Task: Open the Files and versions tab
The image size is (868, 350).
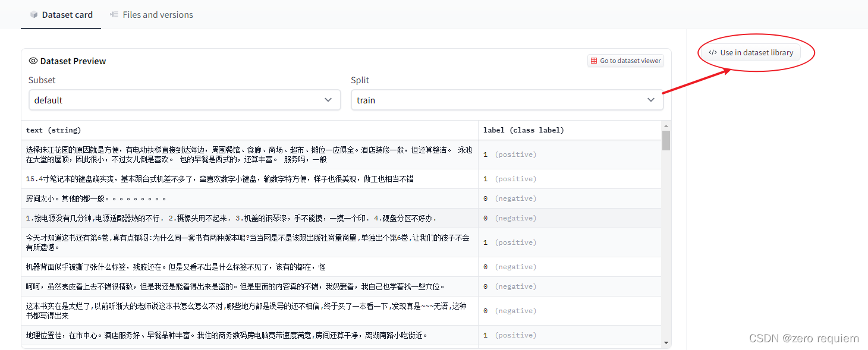Action: pos(152,15)
